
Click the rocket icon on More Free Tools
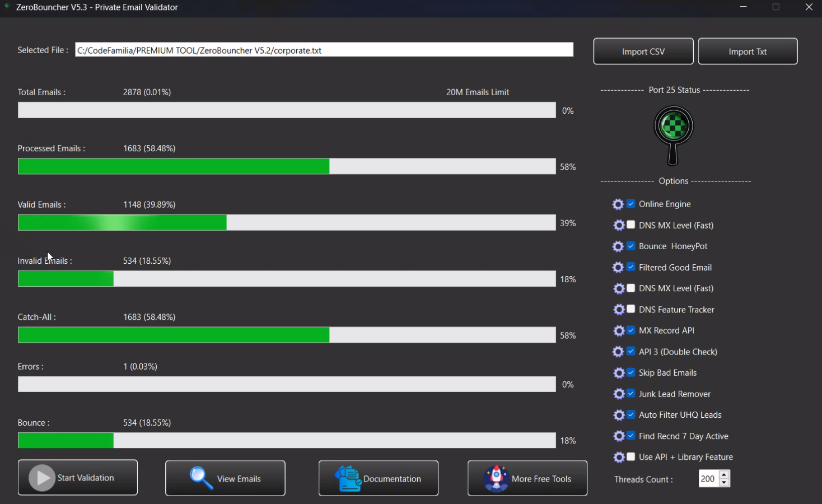[x=496, y=479]
